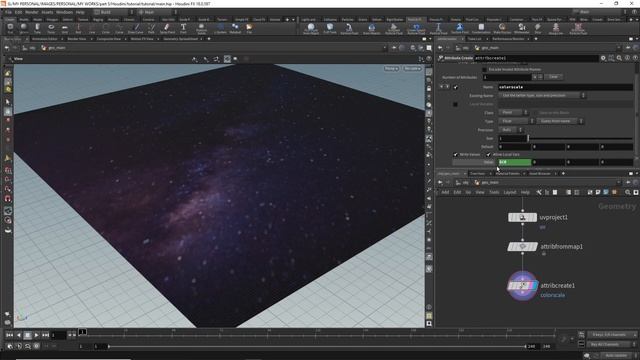The image size is (640, 360).
Task: Select the L-System shelf tool
Action: point(220,28)
